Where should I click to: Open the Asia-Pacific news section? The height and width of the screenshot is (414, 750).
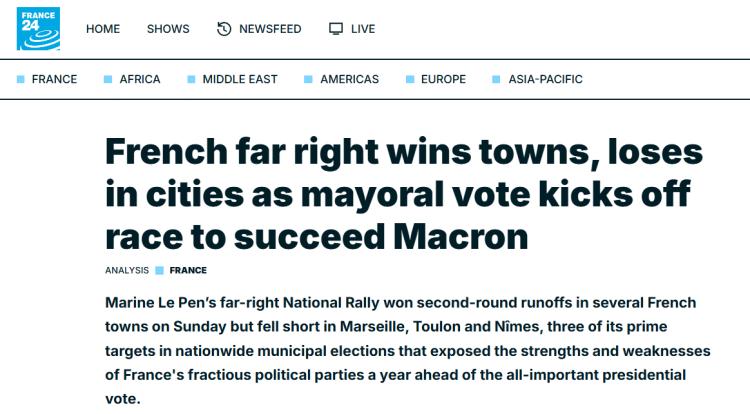545,80
